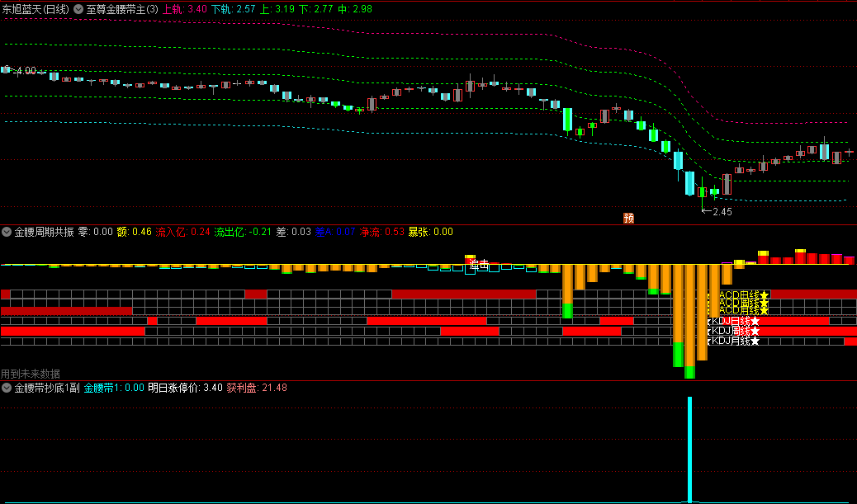Select the 流出亿: -0.21 readout
This screenshot has height=504, width=857.
coord(244,232)
